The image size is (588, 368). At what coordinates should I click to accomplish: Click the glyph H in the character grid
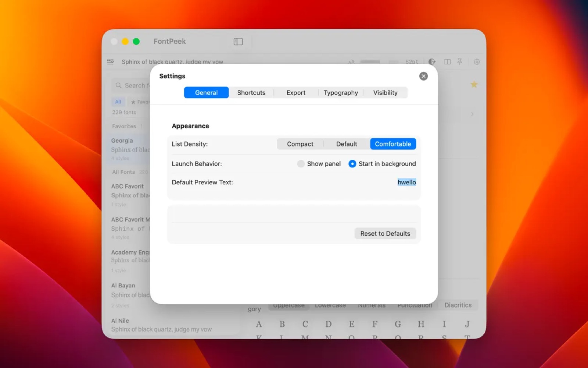(x=421, y=324)
